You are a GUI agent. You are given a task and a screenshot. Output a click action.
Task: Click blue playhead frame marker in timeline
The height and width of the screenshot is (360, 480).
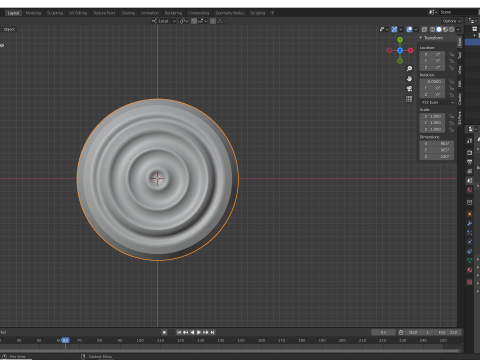pyautogui.click(x=65, y=340)
